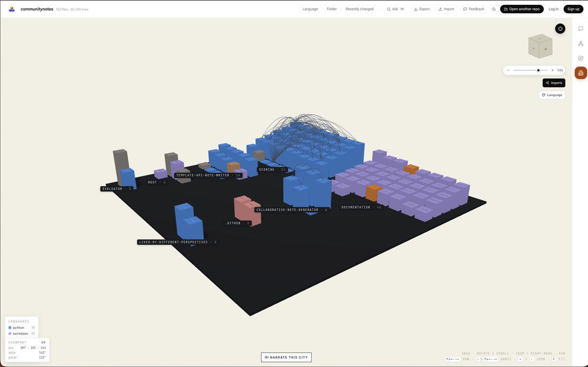Select the Folder filter tab

click(x=332, y=9)
